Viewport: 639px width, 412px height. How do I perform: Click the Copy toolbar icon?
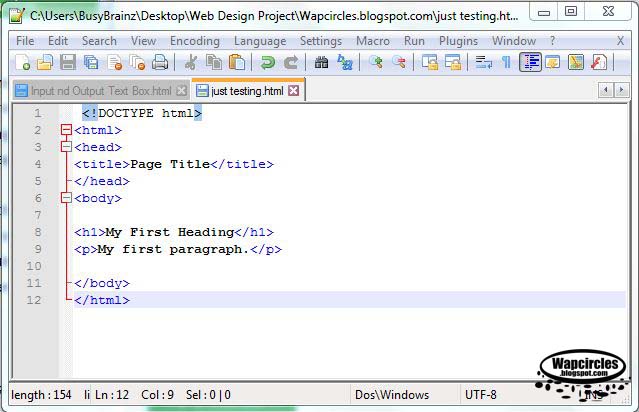coord(214,63)
